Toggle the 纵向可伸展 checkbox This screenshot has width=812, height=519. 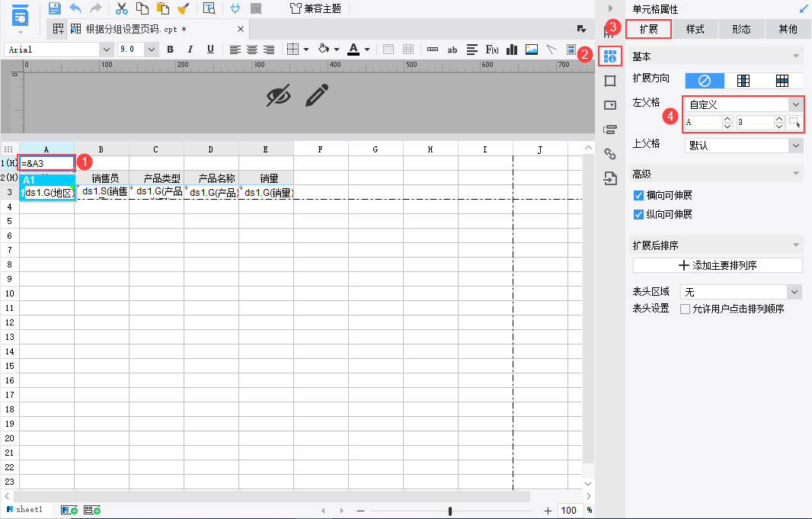tap(638, 214)
